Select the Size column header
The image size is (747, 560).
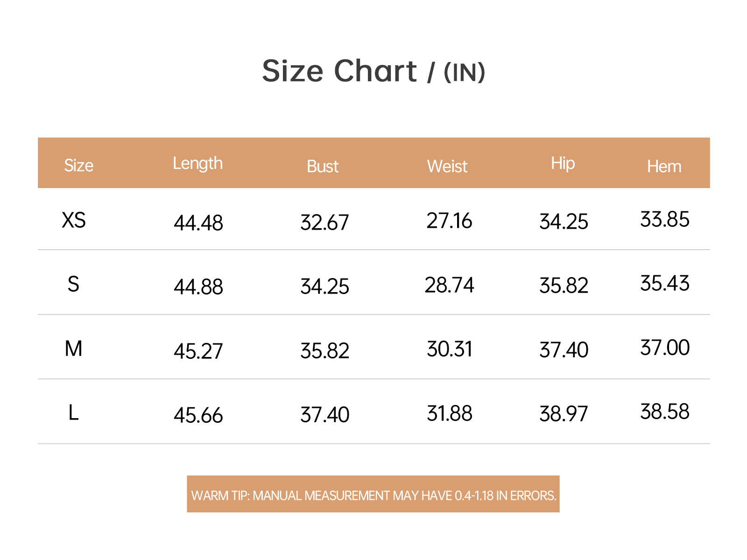click(78, 166)
